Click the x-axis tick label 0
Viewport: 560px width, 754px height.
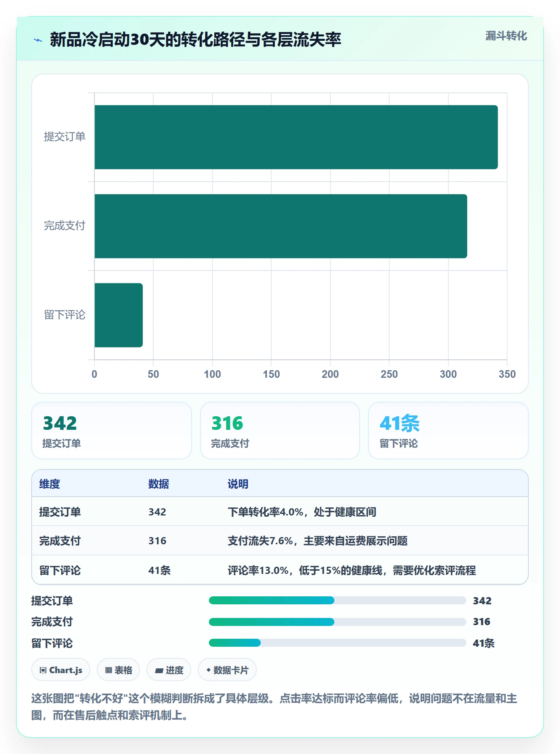click(x=94, y=374)
